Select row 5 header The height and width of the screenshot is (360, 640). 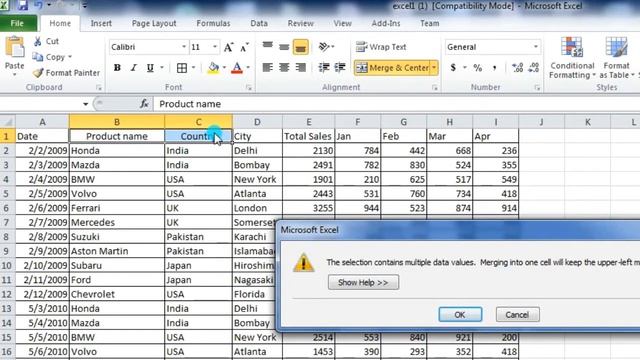[x=6, y=193]
